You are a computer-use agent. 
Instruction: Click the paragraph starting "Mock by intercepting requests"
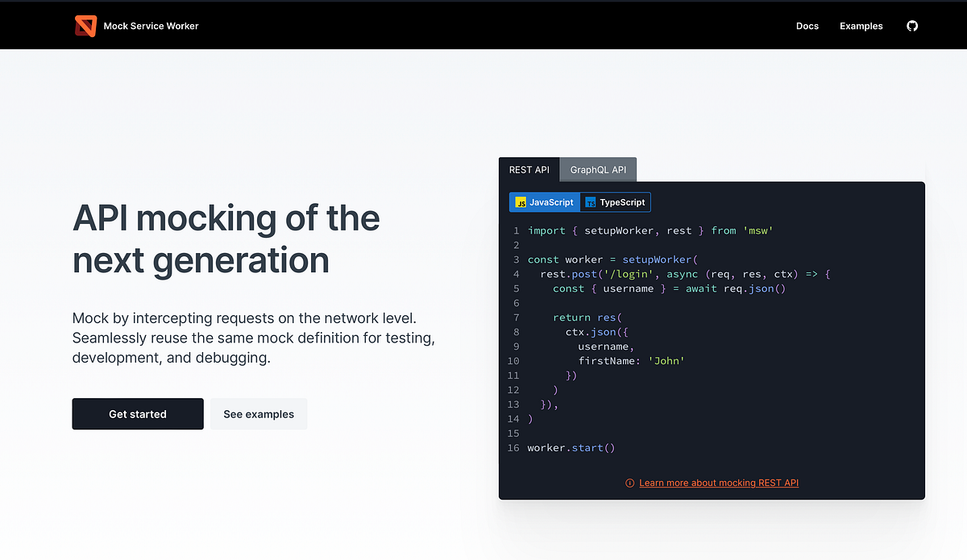tap(254, 338)
